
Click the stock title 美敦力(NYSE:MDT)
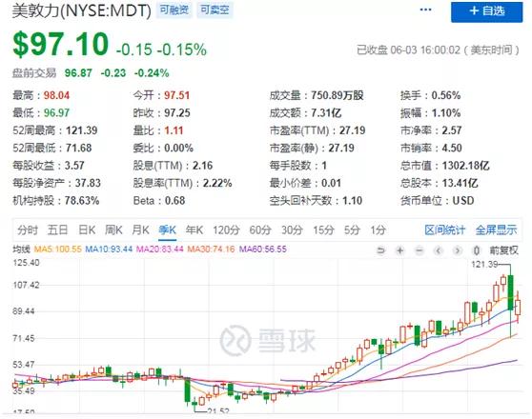click(81, 10)
